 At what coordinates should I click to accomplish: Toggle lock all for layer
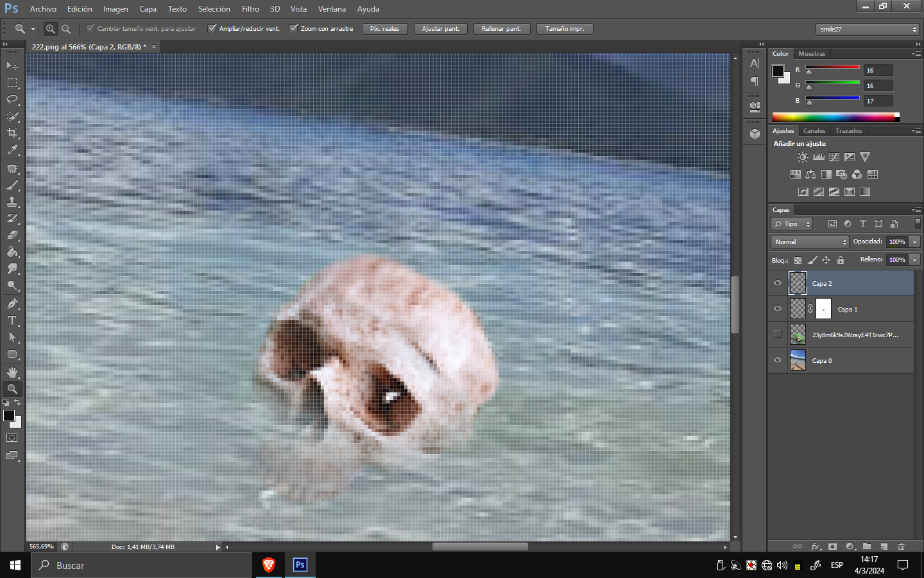(x=841, y=260)
